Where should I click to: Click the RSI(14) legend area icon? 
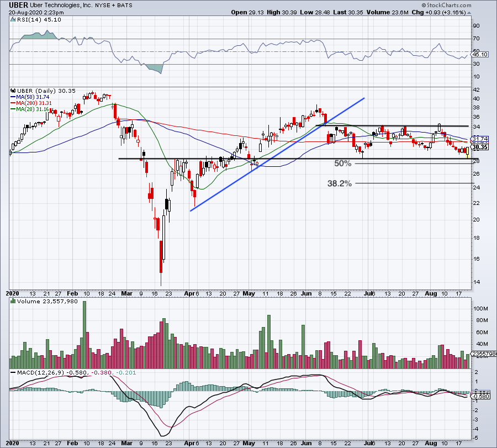[13, 20]
